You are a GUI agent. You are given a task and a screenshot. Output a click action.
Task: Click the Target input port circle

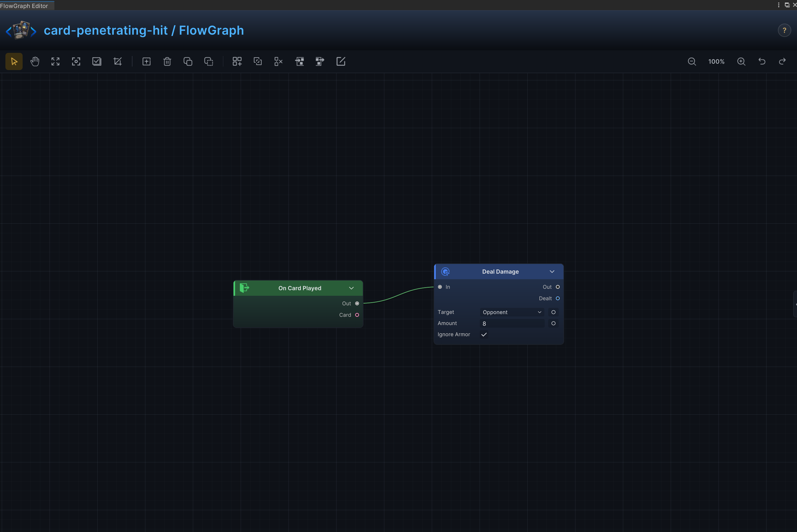pyautogui.click(x=553, y=312)
